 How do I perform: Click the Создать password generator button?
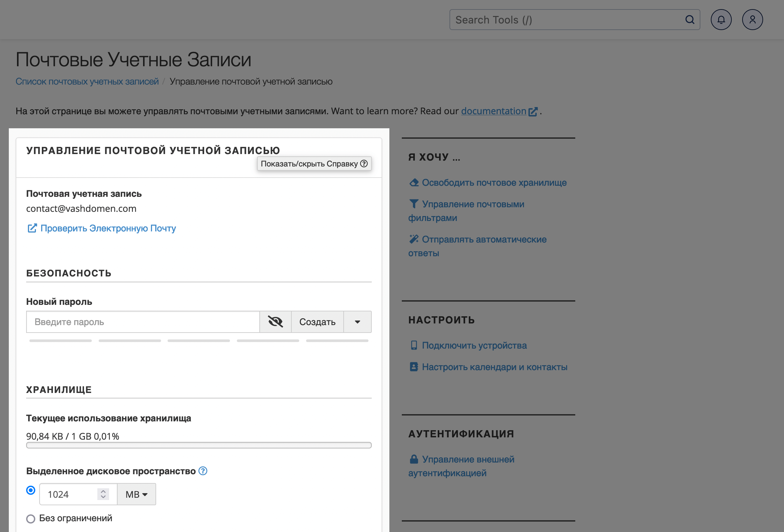coord(318,321)
